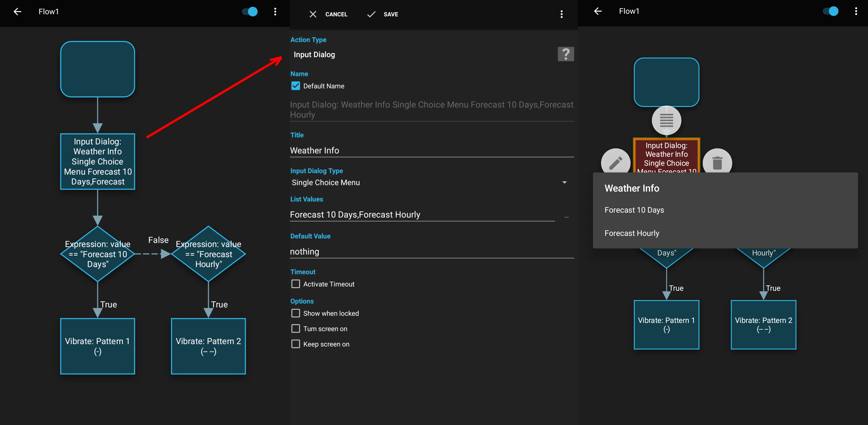868x425 pixels.
Task: Check Turn screen on option
Action: [x=296, y=329]
